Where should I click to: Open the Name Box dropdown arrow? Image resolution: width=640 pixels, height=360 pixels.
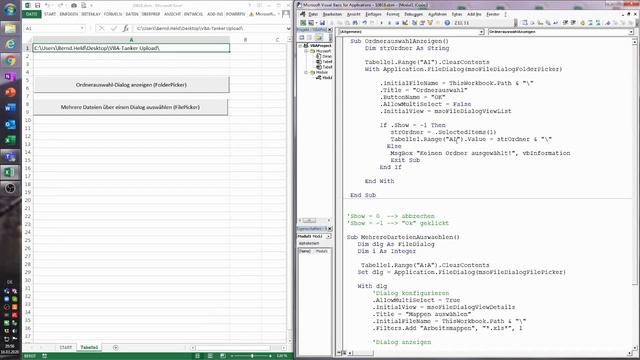tap(82, 28)
